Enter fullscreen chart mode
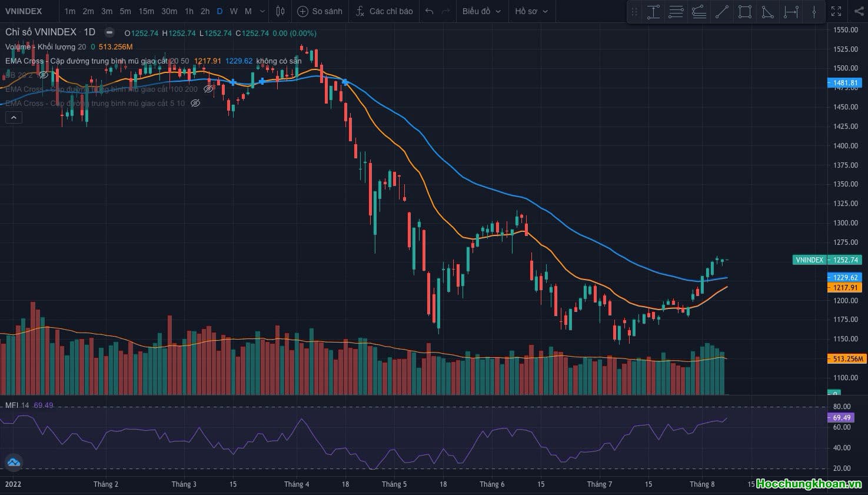 (836, 11)
